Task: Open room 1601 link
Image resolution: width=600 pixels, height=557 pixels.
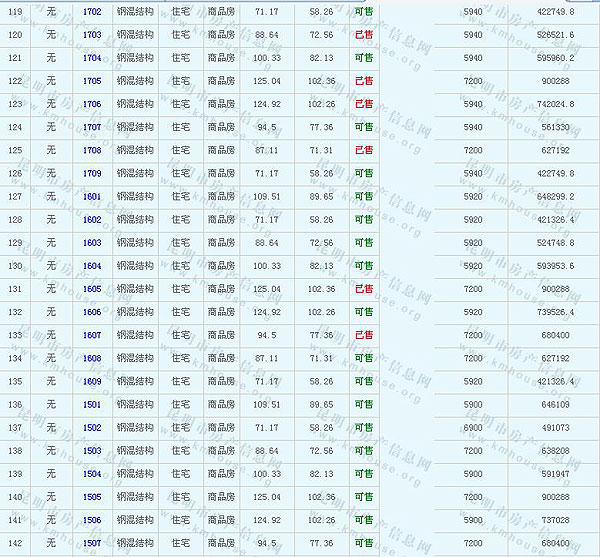Action: 92,196
